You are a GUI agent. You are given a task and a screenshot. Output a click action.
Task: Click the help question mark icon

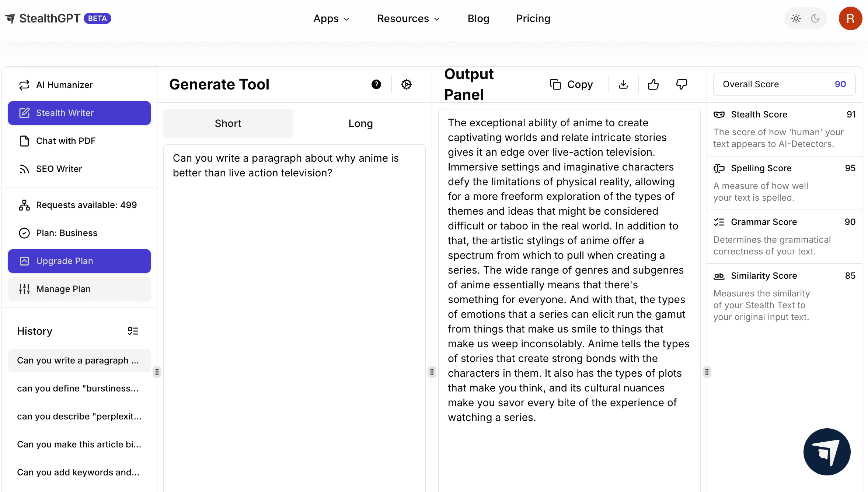click(x=376, y=84)
